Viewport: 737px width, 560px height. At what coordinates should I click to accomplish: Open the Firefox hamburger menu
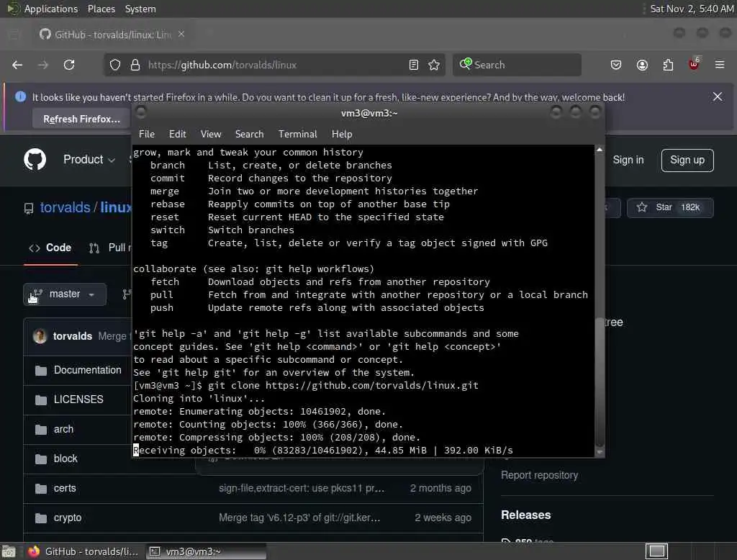720,64
